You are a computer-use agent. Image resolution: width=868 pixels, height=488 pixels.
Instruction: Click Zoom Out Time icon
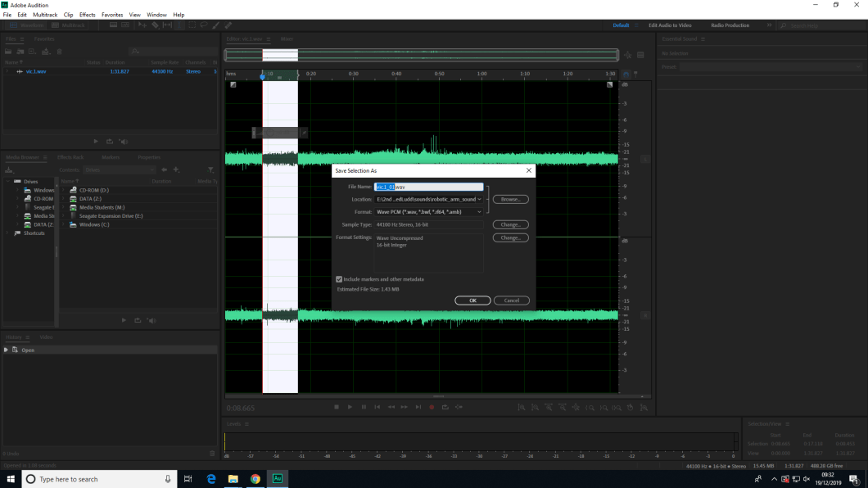tap(562, 407)
